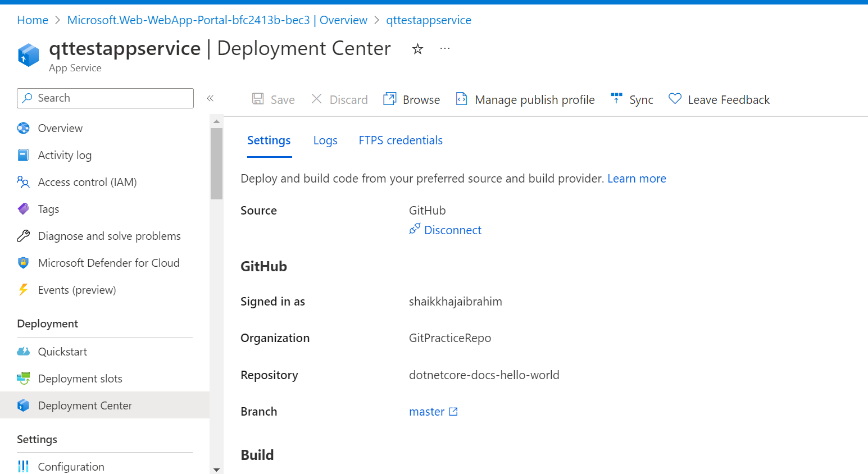Click the Source value GitHub

point(428,211)
